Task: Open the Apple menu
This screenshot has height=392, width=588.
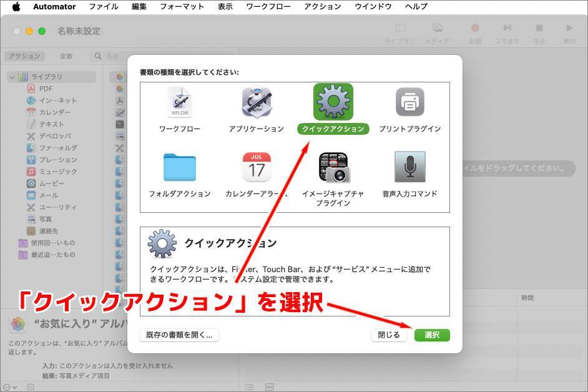Action: (x=16, y=6)
